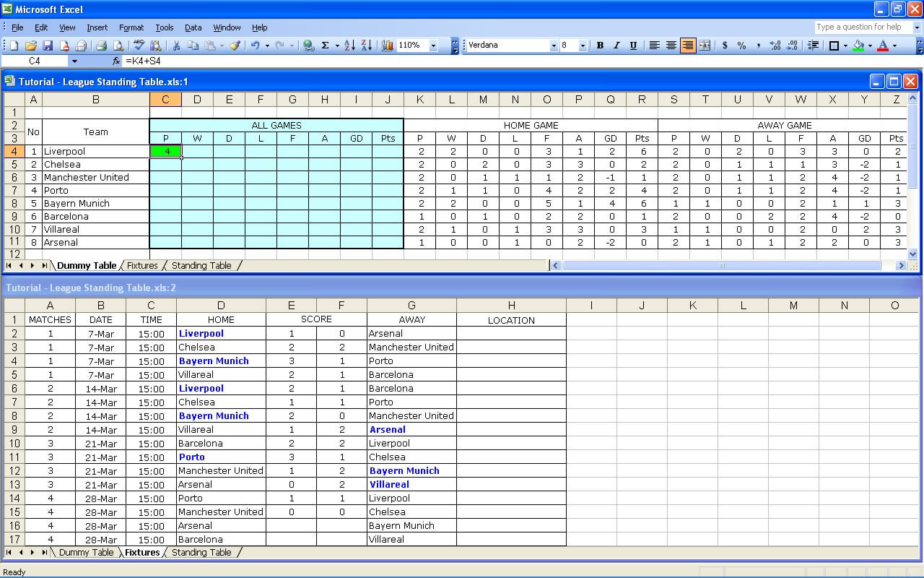Open the Verdana font name dropdown
Viewport: 924px width, 578px height.
(x=554, y=46)
